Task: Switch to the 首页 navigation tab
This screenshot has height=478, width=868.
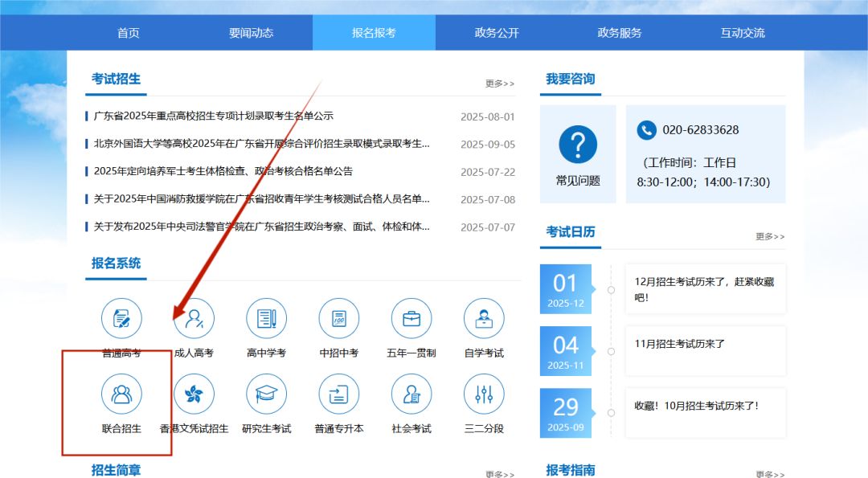Action: 129,33
